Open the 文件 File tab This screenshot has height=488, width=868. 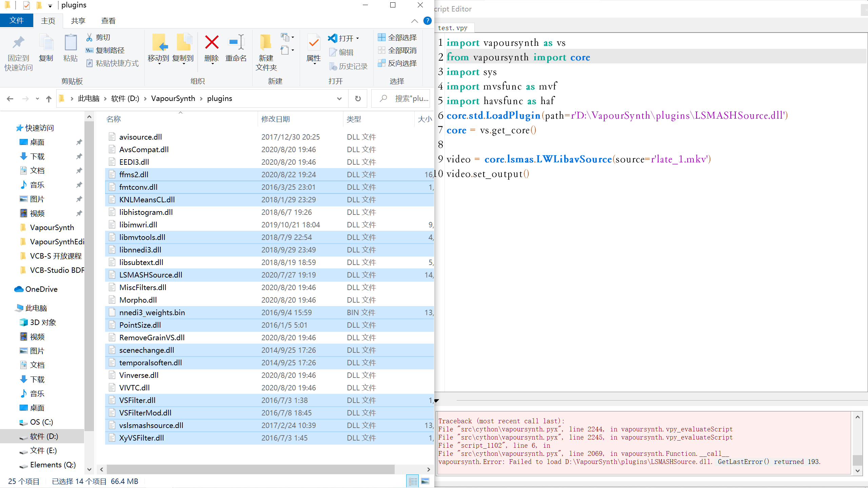(17, 21)
